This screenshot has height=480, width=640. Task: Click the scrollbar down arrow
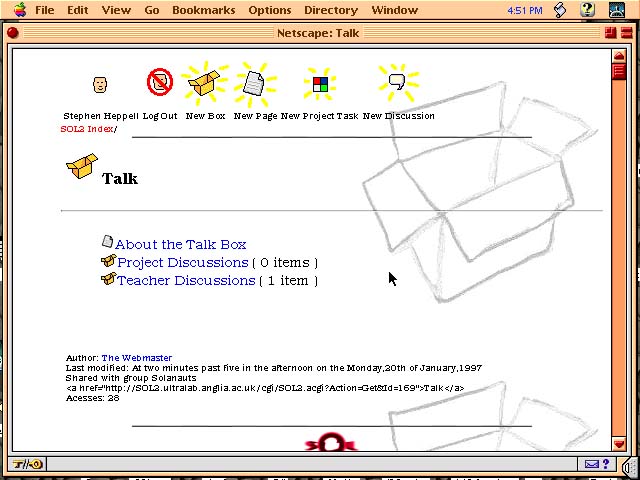click(x=619, y=444)
